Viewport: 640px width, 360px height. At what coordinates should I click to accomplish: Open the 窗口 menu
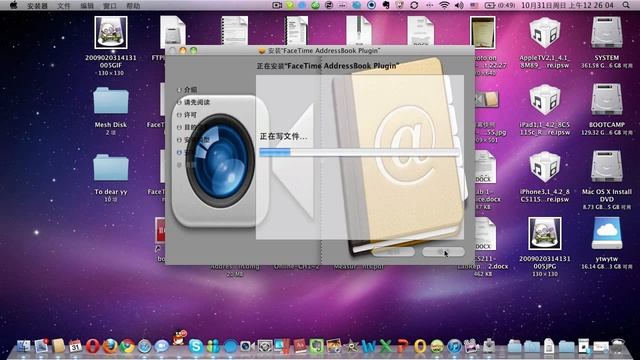110,6
